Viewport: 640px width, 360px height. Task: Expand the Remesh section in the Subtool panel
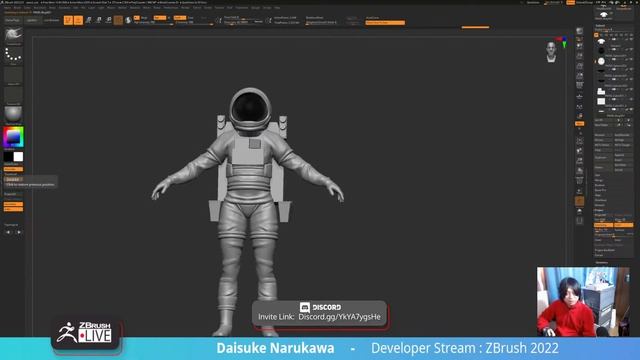[600, 205]
